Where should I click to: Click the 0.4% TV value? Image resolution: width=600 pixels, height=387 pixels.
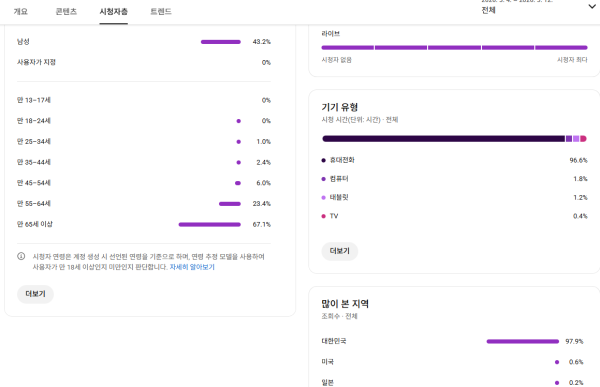click(x=580, y=216)
